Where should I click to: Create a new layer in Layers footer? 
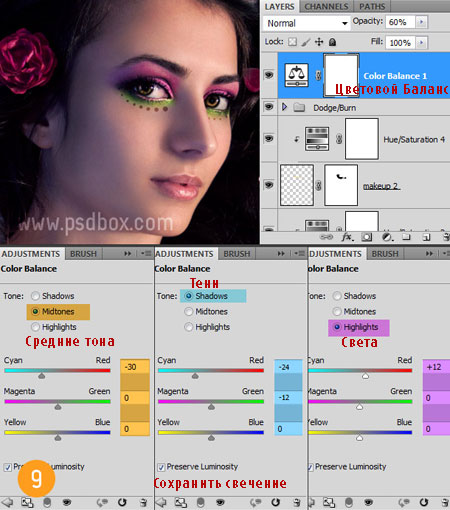click(x=426, y=237)
